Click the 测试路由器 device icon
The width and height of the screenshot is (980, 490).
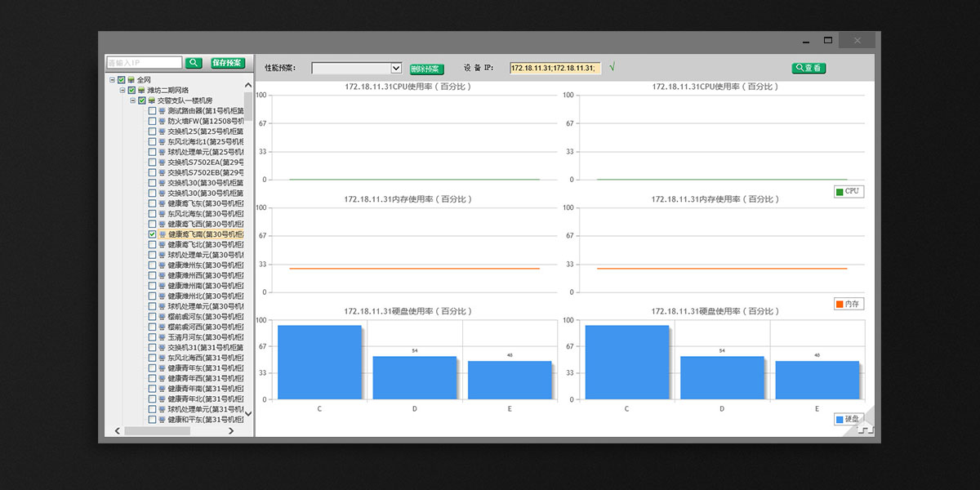click(162, 111)
